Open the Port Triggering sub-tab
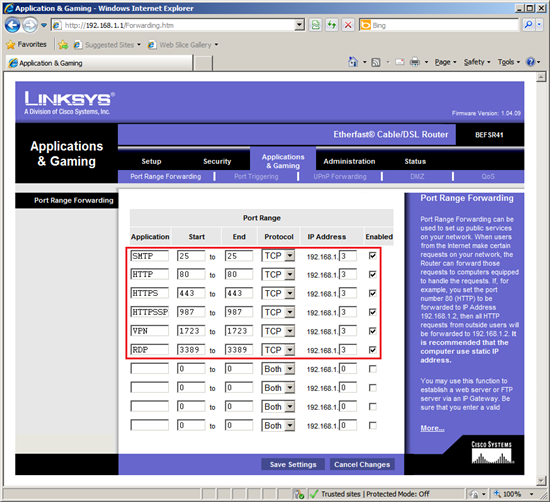550x502 pixels. tap(256, 176)
